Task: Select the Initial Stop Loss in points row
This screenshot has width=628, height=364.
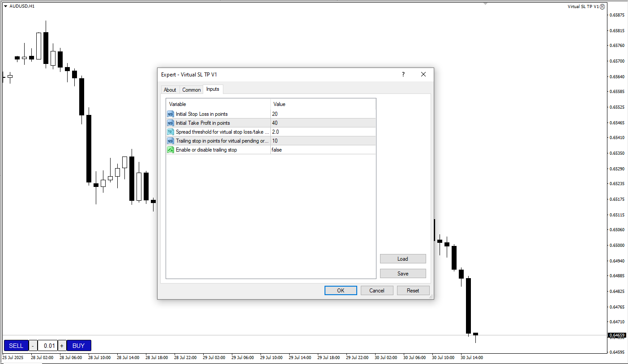Action: [x=271, y=114]
